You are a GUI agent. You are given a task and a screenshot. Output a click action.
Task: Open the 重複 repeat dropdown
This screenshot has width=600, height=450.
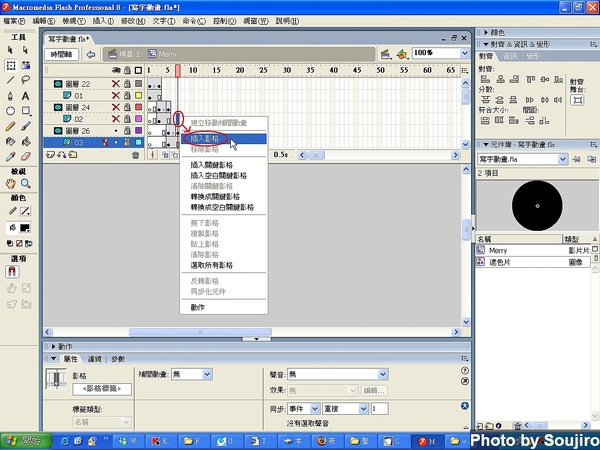363,409
